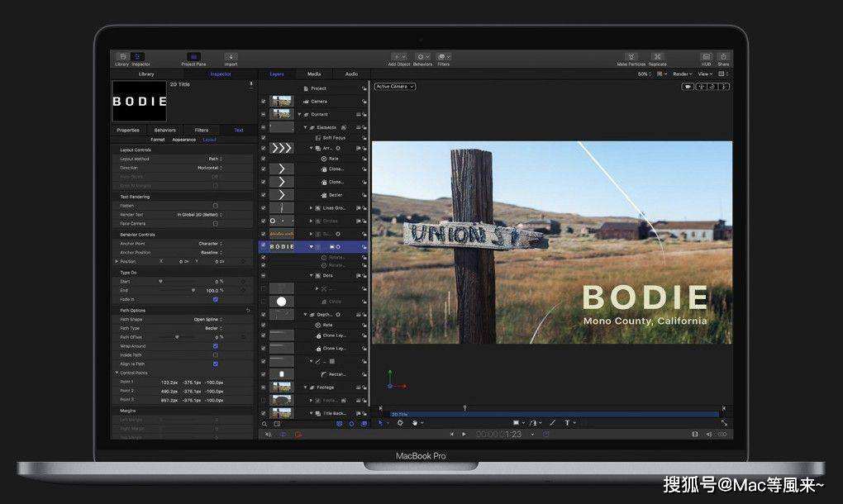The height and width of the screenshot is (504, 843).
Task: Open the Library toolbar button
Action: pyautogui.click(x=122, y=57)
